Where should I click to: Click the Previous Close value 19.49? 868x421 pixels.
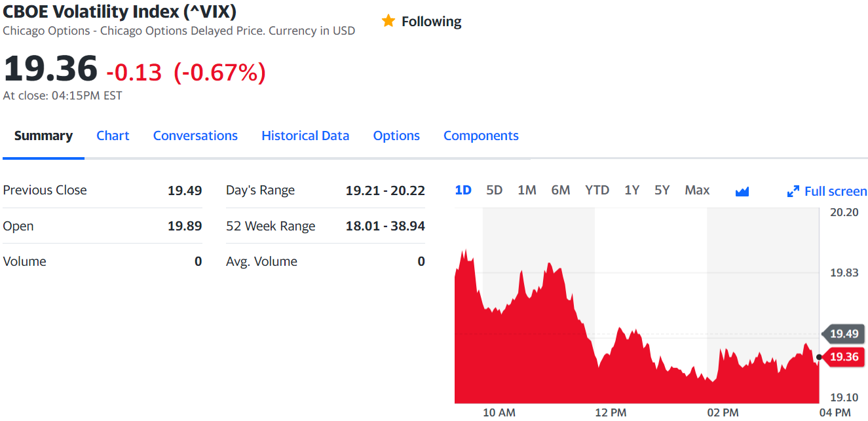point(185,191)
